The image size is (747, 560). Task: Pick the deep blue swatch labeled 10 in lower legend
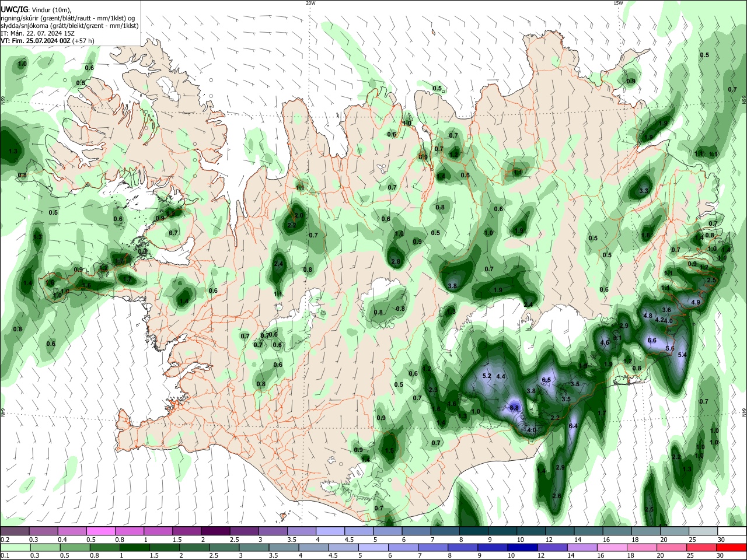pyautogui.click(x=522, y=548)
